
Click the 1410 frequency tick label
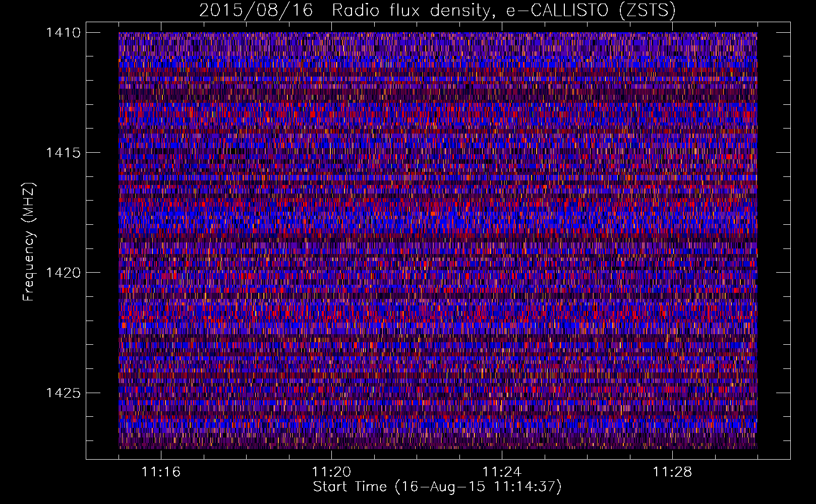pyautogui.click(x=63, y=33)
